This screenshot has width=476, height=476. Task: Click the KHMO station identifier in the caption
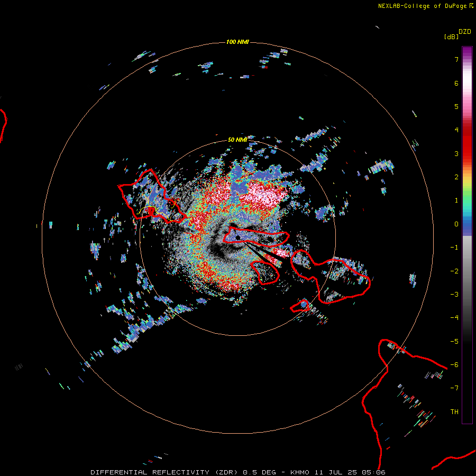click(x=300, y=472)
